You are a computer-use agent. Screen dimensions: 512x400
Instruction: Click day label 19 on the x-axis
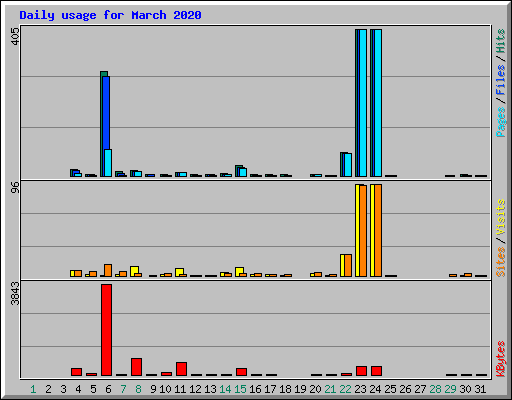pyautogui.click(x=300, y=389)
